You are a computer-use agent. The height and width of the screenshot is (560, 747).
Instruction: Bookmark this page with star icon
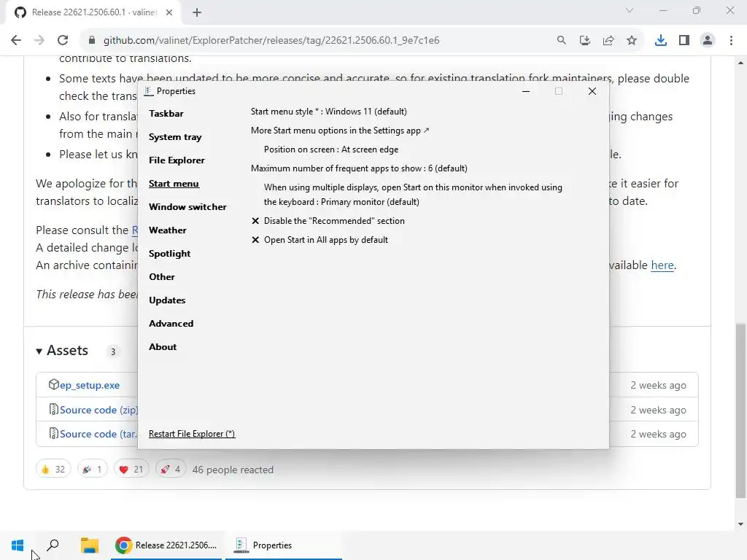[x=632, y=40]
